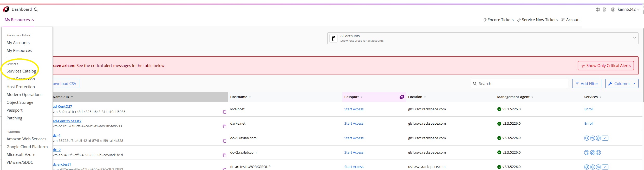Click the tag service icon in dc--1 row
Viewport: 644px width, 170px height.
tap(599, 138)
